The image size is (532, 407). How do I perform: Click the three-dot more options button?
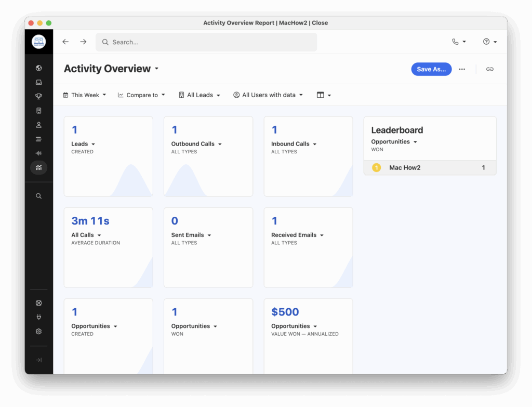click(x=462, y=69)
